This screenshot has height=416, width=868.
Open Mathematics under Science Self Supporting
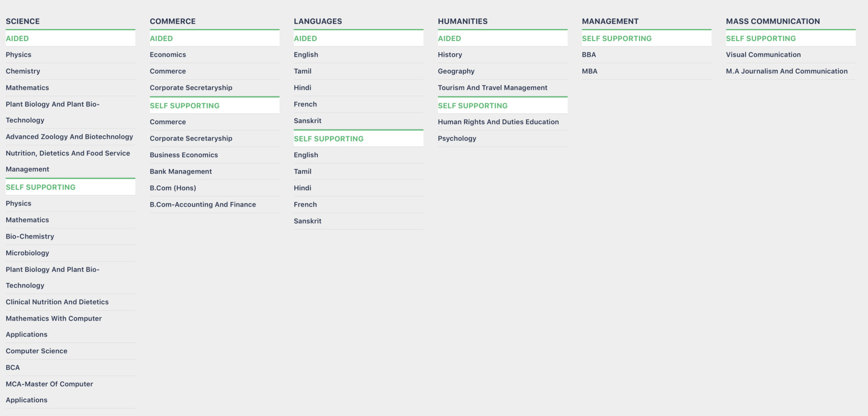pyautogui.click(x=27, y=220)
